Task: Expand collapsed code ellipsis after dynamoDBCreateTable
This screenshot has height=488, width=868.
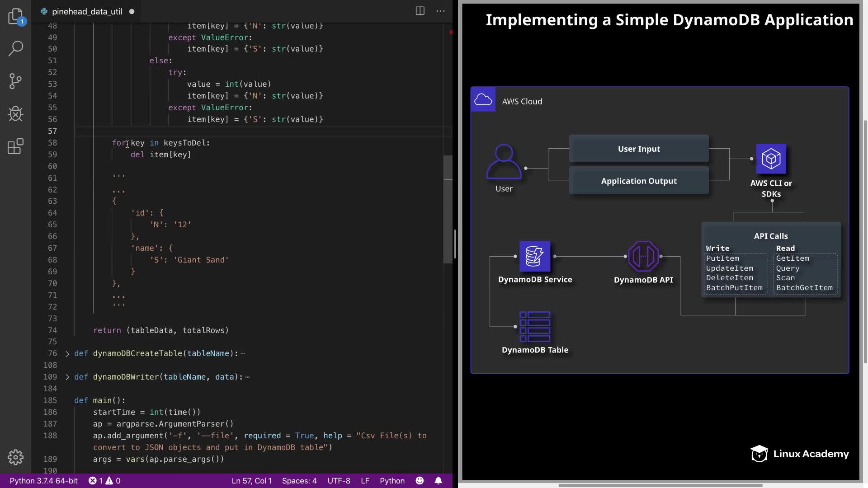Action: coord(243,354)
